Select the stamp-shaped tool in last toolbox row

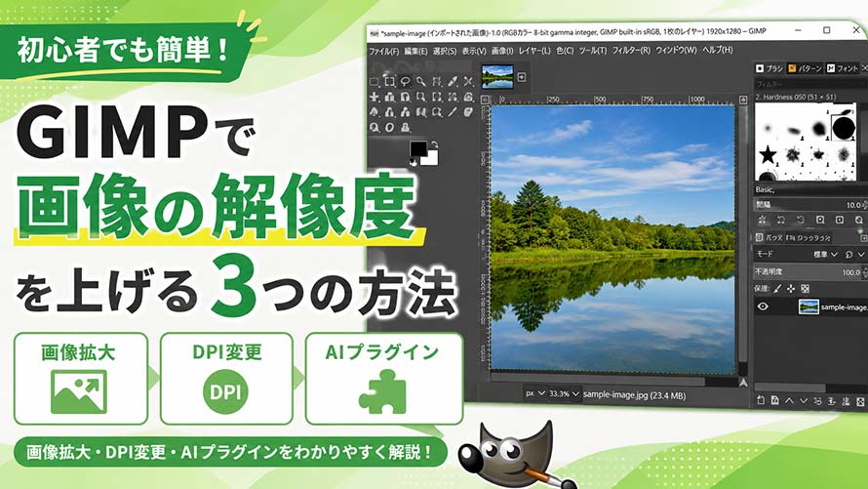[405, 127]
